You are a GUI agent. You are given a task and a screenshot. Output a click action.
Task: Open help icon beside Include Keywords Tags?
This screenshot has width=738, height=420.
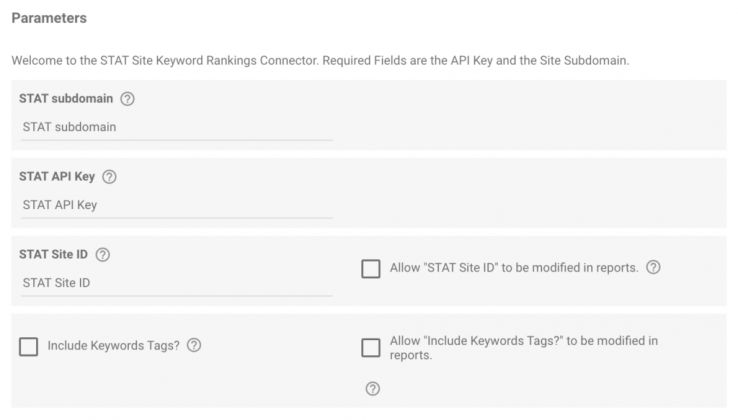click(194, 345)
